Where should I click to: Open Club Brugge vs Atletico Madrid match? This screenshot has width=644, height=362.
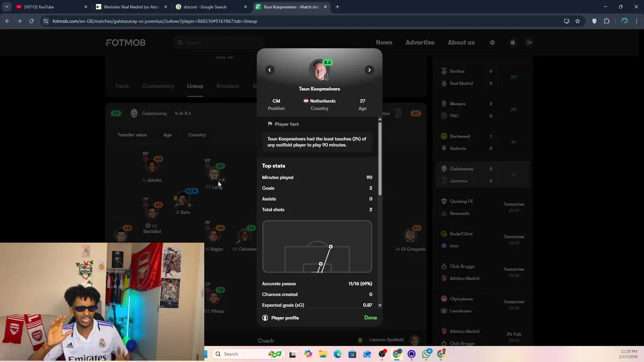483,272
